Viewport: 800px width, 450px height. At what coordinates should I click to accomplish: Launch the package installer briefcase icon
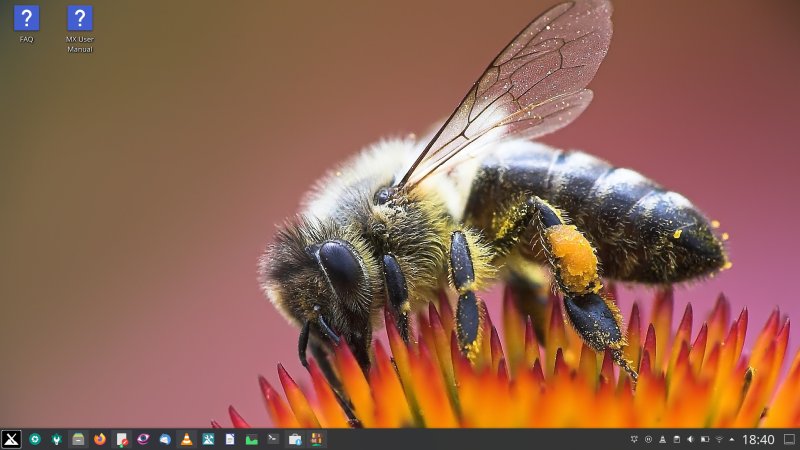[x=295, y=439]
